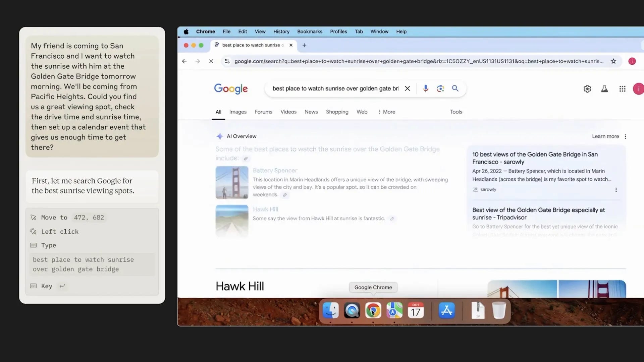
Task: Open sarowly result three-dot menu
Action: 616,190
